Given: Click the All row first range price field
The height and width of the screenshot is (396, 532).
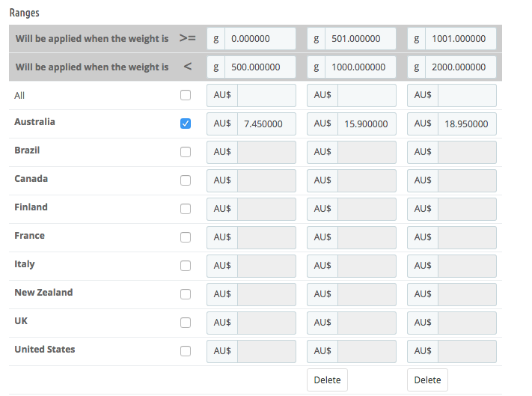Looking at the screenshot, I should tap(266, 95).
